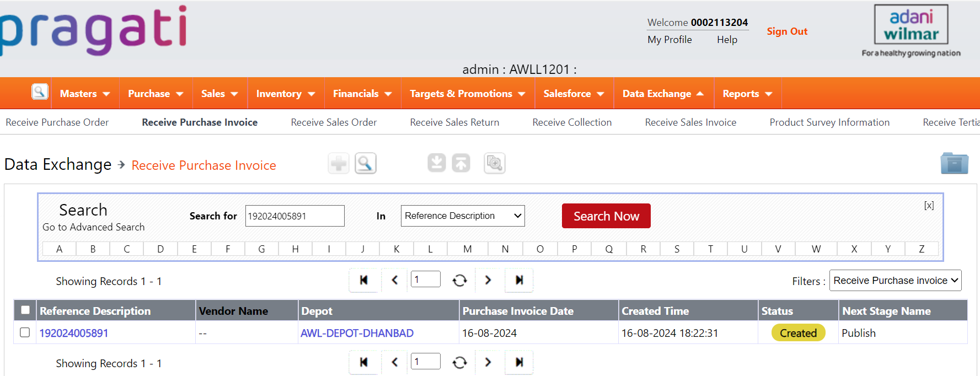
Task: Go to next page in upper pager
Action: [x=488, y=280]
